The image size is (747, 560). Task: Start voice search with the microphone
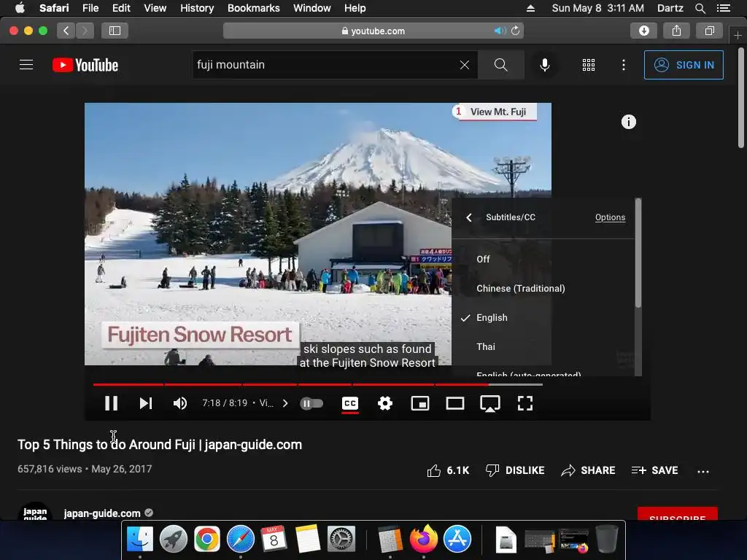[544, 65]
